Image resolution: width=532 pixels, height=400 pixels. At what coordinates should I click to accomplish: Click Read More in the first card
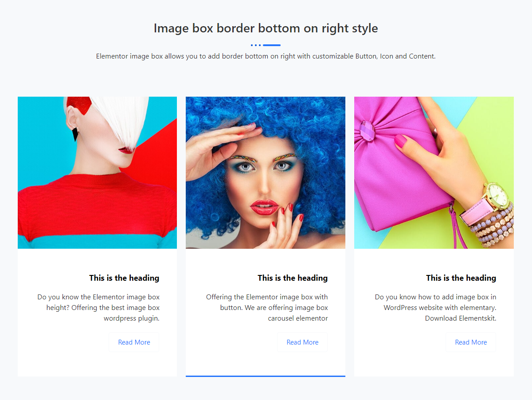click(134, 342)
